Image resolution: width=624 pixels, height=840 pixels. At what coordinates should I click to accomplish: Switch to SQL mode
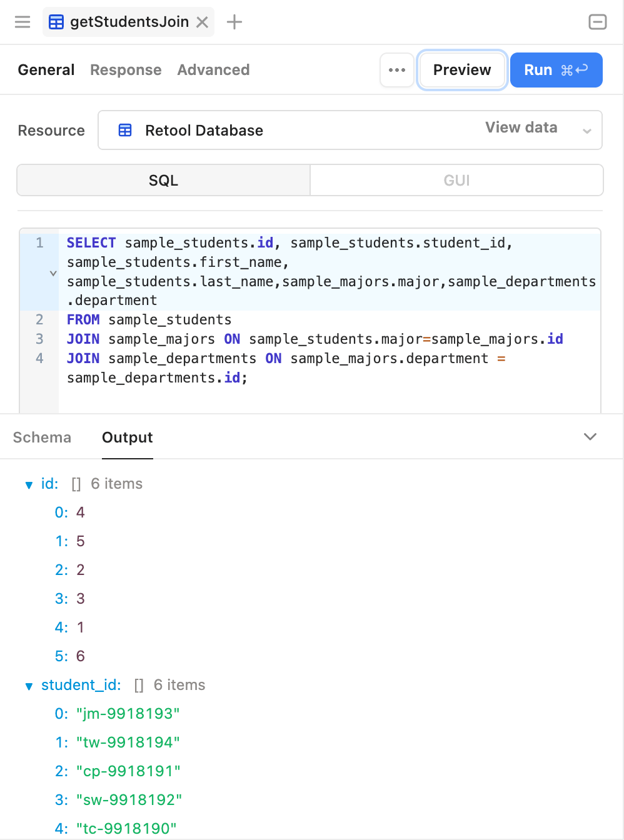[x=163, y=180]
